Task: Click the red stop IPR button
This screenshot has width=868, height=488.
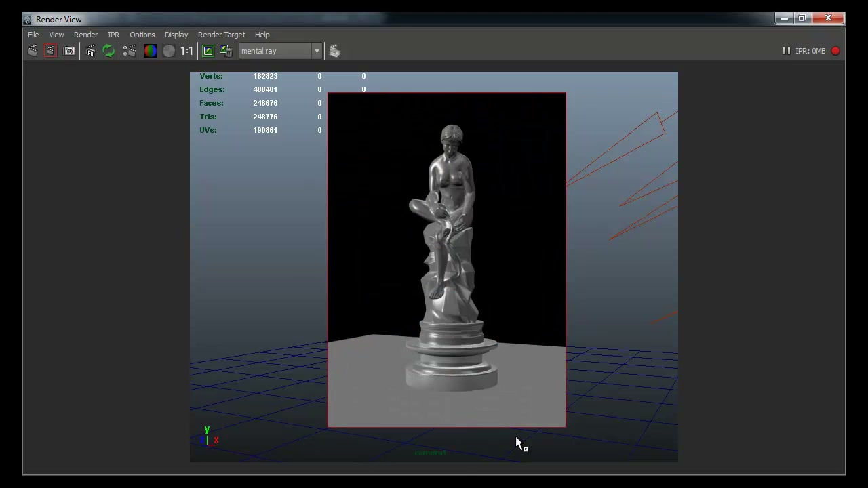Action: click(x=835, y=51)
